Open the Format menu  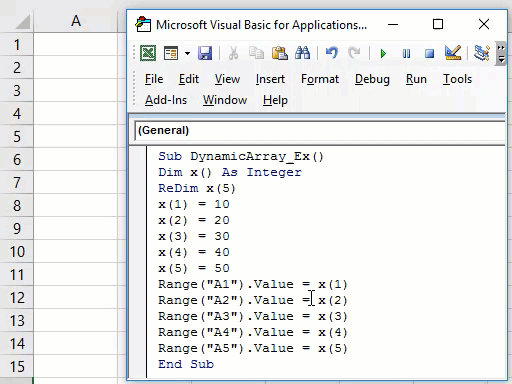click(320, 79)
